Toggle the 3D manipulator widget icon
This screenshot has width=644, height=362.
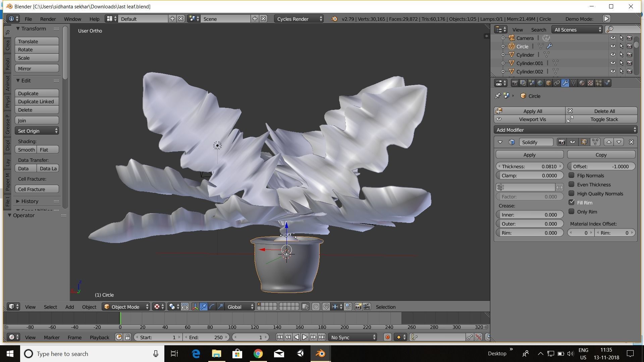(195, 307)
